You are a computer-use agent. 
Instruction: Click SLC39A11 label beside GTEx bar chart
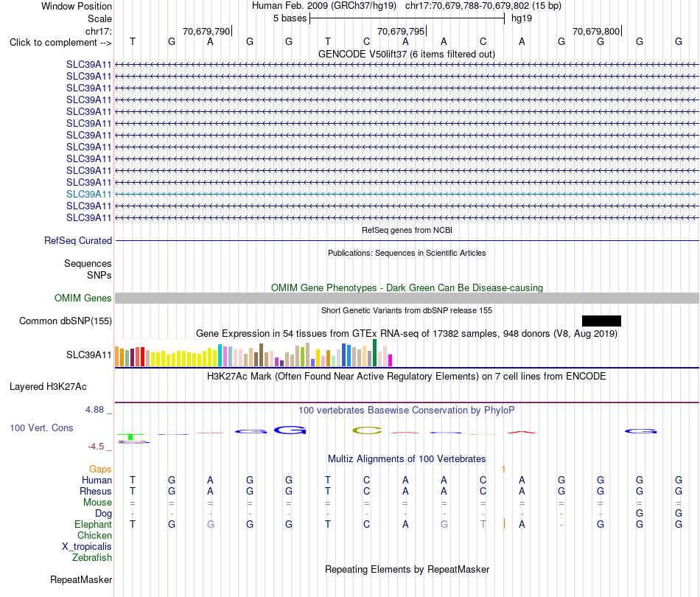click(89, 355)
